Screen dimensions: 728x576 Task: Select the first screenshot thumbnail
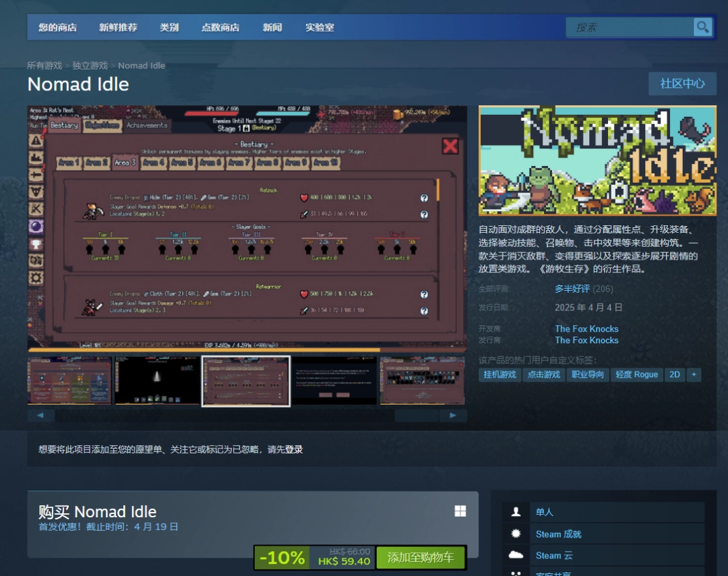69,381
